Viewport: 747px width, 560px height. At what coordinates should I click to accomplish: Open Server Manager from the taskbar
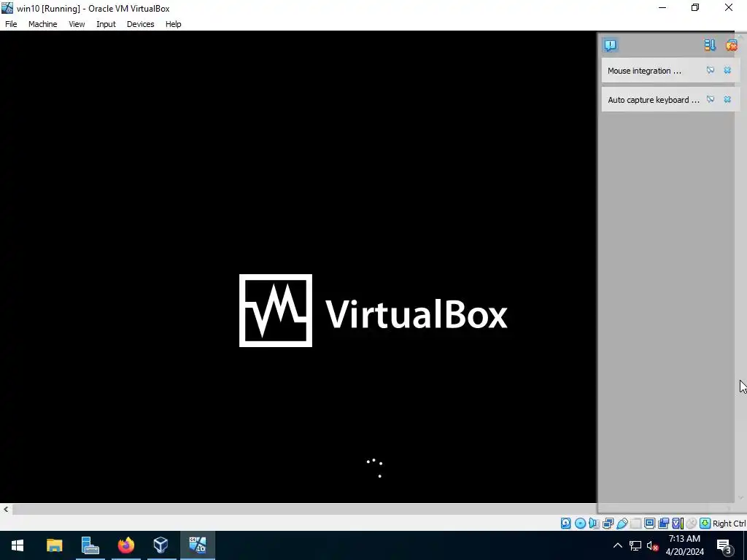pyautogui.click(x=90, y=545)
